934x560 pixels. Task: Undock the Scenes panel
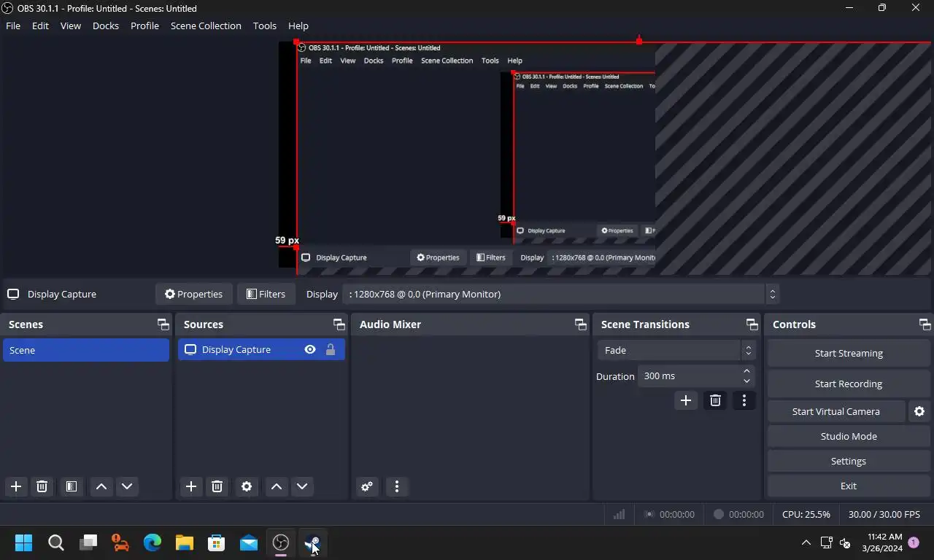[163, 324]
